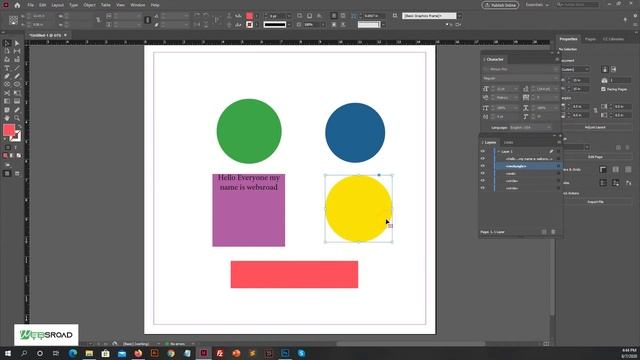
Task: Open the Basic Graphics Frame style dropdown
Action: [x=460, y=16]
